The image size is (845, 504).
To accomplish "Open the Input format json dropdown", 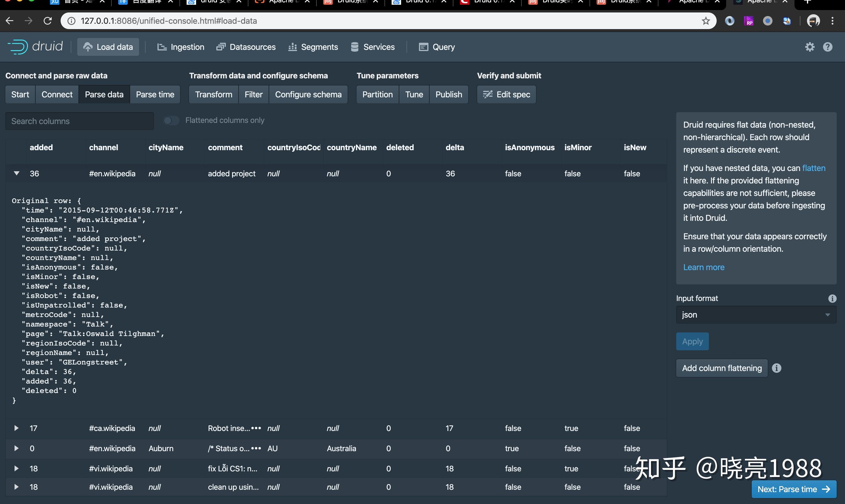I will pos(756,315).
